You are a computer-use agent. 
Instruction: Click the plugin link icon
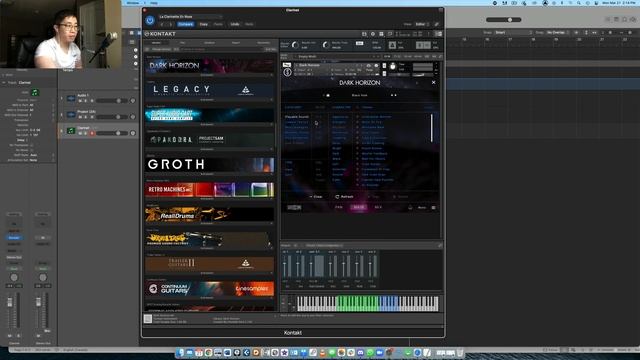[x=436, y=24]
